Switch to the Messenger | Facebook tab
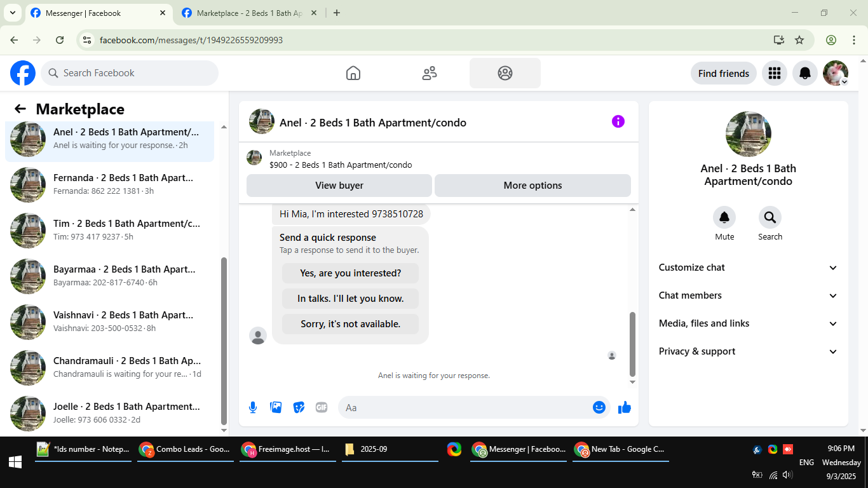Screen dimensions: 868x488 98,13
